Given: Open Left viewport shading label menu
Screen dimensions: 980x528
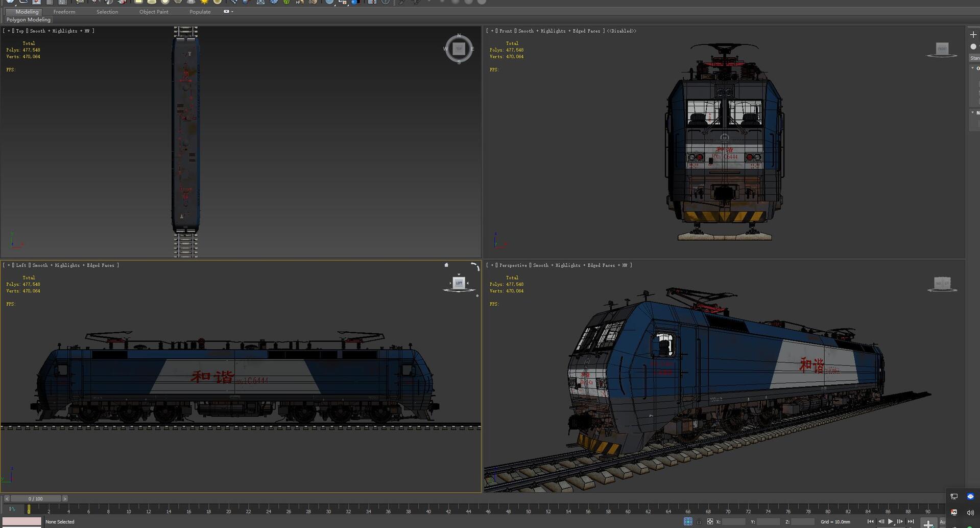Looking at the screenshot, I should (73, 265).
